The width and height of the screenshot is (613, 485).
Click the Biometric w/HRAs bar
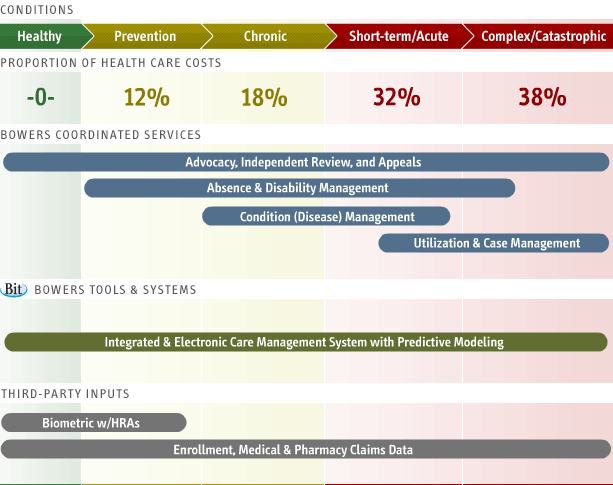point(93,423)
